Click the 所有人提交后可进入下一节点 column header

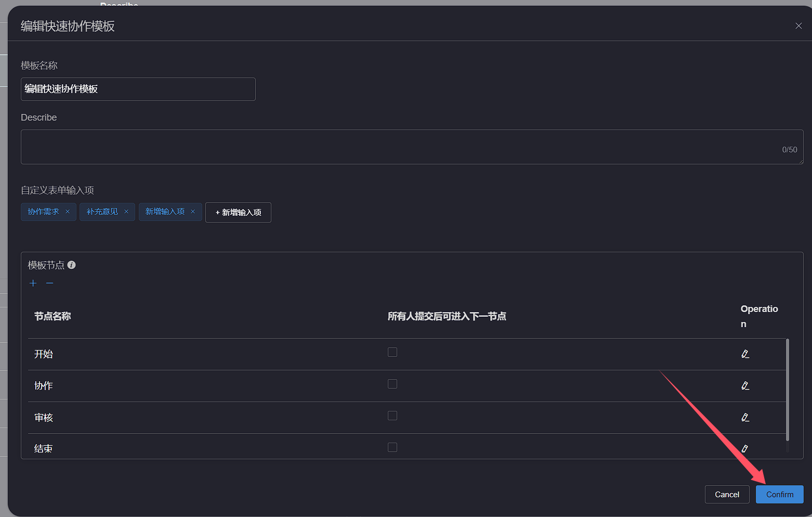tap(447, 316)
